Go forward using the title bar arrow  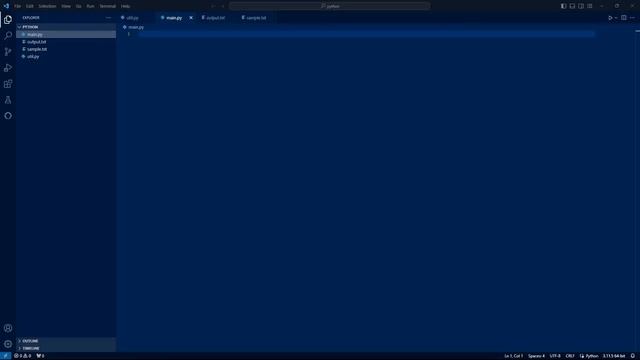(223, 6)
